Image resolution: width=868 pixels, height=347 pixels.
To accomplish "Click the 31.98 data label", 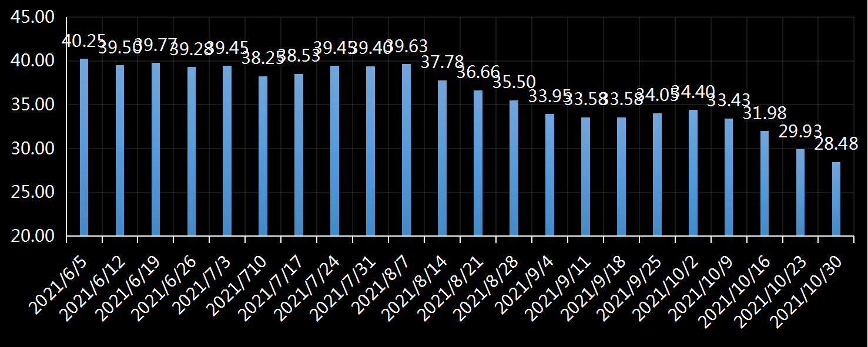I will click(x=764, y=113).
